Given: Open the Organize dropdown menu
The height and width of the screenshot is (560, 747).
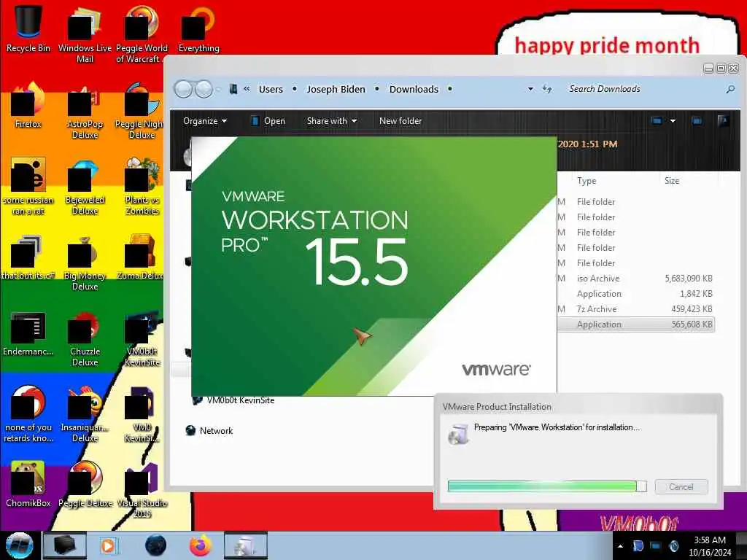Looking at the screenshot, I should [205, 121].
